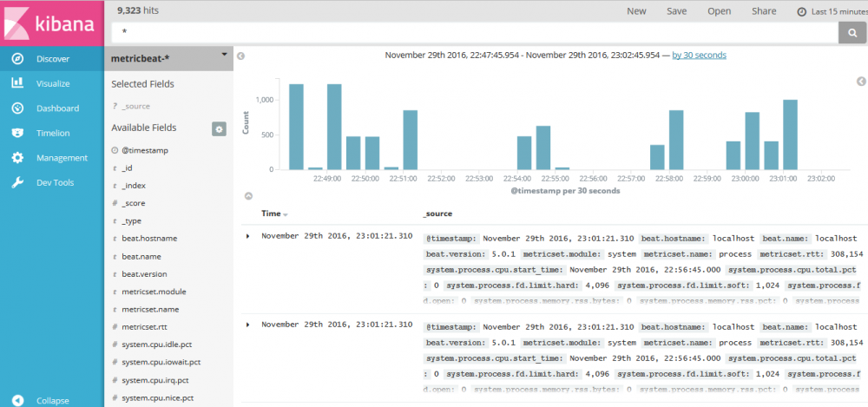Open Discover via compass icon
868x407 pixels.
click(17, 59)
